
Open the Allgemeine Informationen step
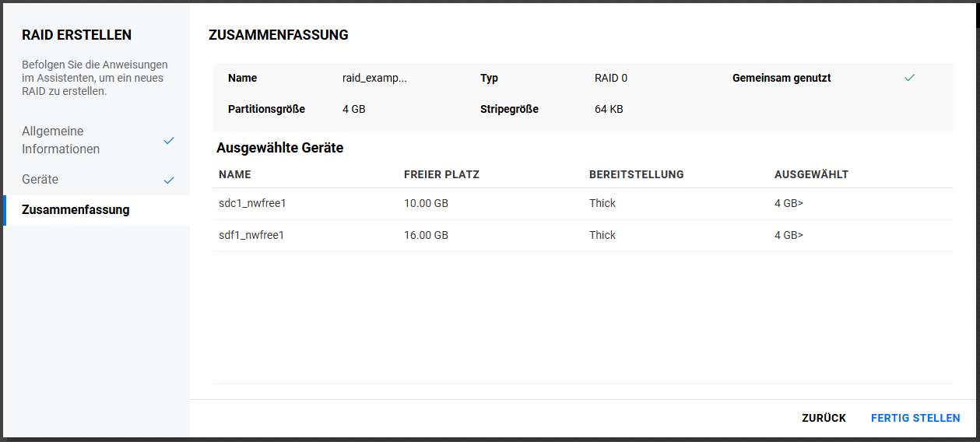coord(61,140)
